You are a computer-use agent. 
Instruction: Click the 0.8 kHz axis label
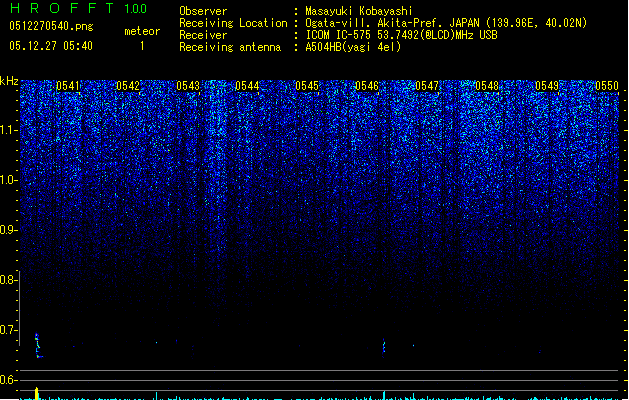click(x=8, y=280)
